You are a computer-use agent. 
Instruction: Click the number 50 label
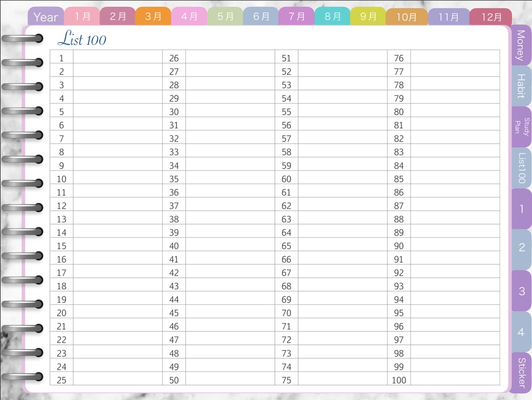click(174, 380)
